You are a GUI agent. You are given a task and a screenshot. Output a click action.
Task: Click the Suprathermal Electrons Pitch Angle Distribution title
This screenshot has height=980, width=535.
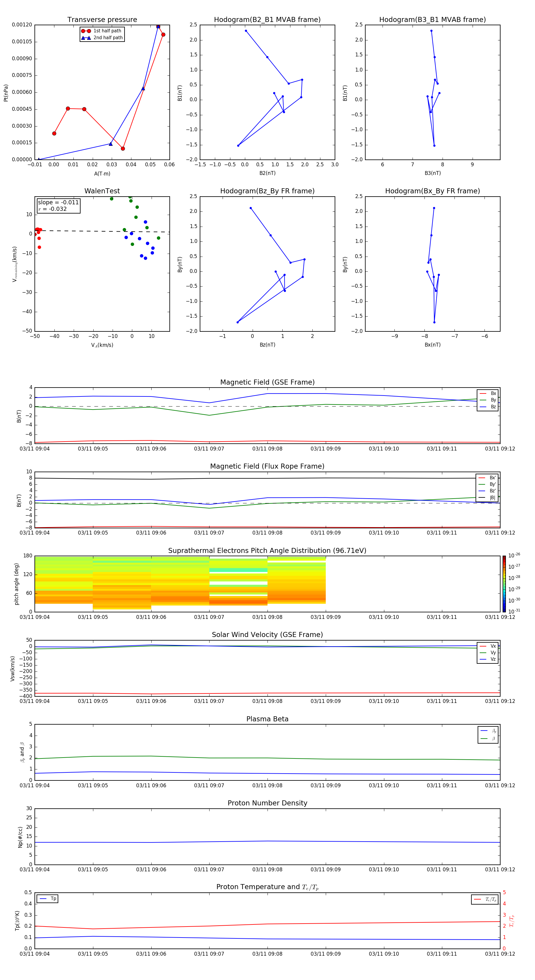click(x=267, y=551)
